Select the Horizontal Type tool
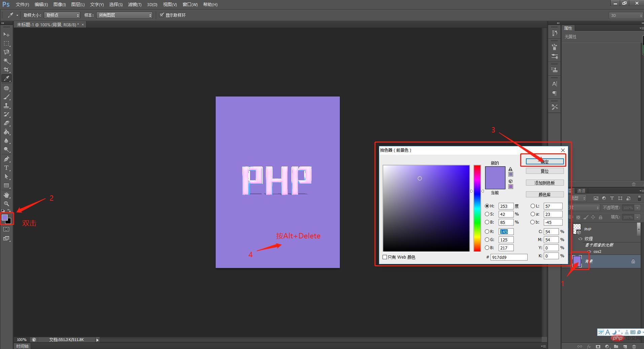The height and width of the screenshot is (349, 644). [x=6, y=168]
